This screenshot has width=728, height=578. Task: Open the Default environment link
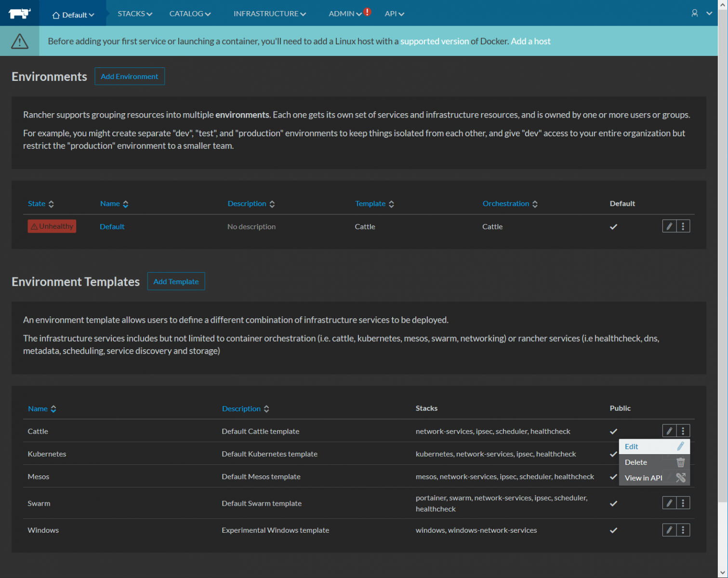(112, 226)
